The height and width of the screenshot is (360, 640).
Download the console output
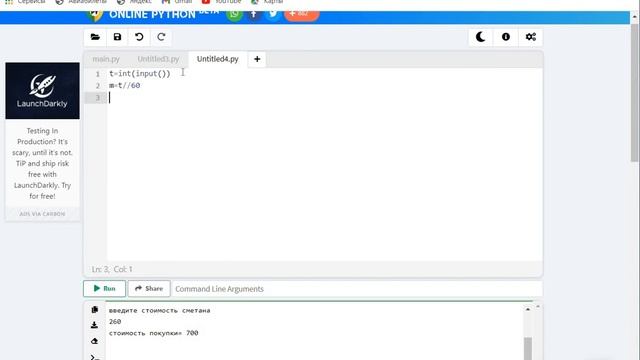[x=94, y=325]
